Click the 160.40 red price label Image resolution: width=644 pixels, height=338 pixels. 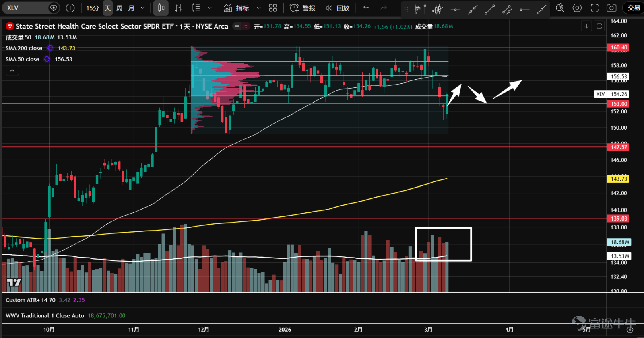click(x=619, y=47)
